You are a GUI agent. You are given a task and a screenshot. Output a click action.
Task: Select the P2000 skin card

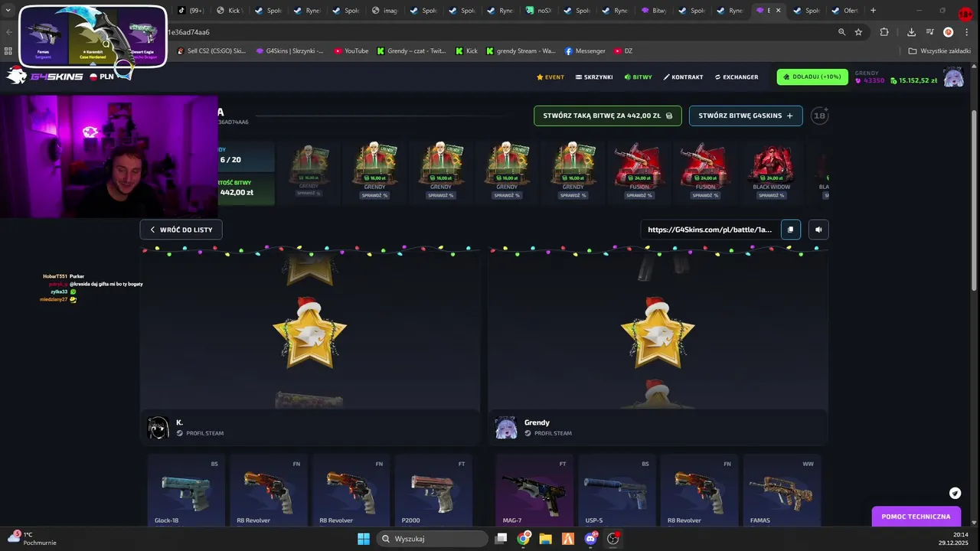pos(433,490)
